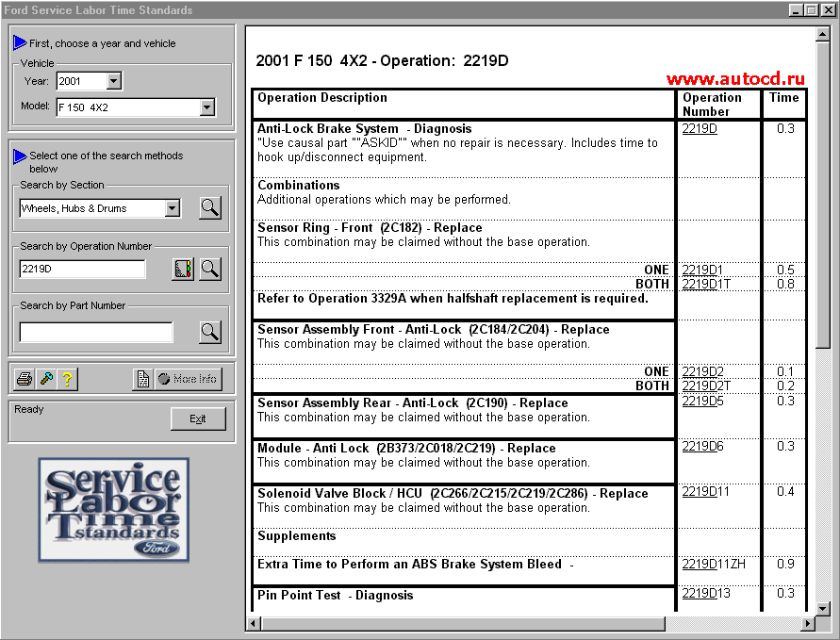Click the Search by Operation Number magnifier icon
The height and width of the screenshot is (640, 840).
click(x=210, y=269)
